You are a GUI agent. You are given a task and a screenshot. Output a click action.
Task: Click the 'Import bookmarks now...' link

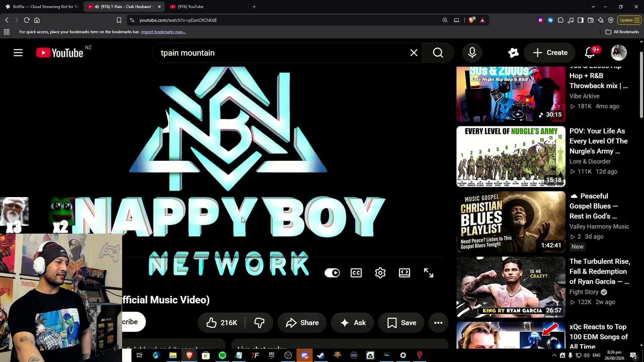[x=163, y=32]
